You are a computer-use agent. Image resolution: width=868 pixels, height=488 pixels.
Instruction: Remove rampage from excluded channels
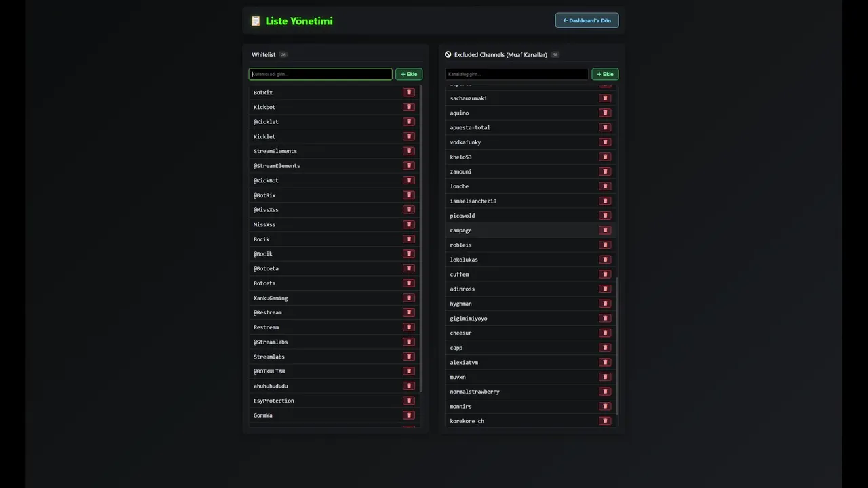click(605, 230)
